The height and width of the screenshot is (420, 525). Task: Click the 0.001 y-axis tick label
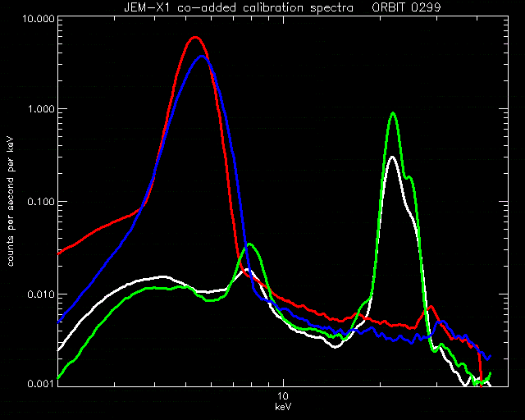point(41,383)
